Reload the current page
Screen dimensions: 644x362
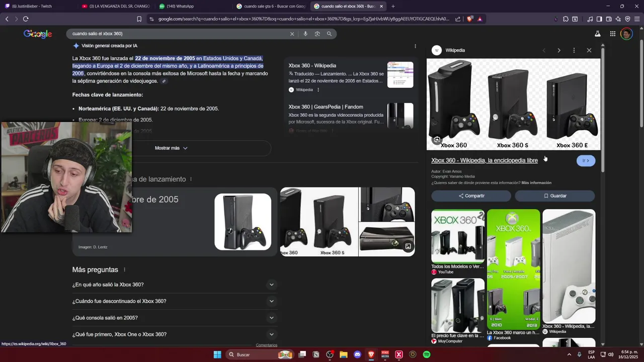pyautogui.click(x=26, y=19)
